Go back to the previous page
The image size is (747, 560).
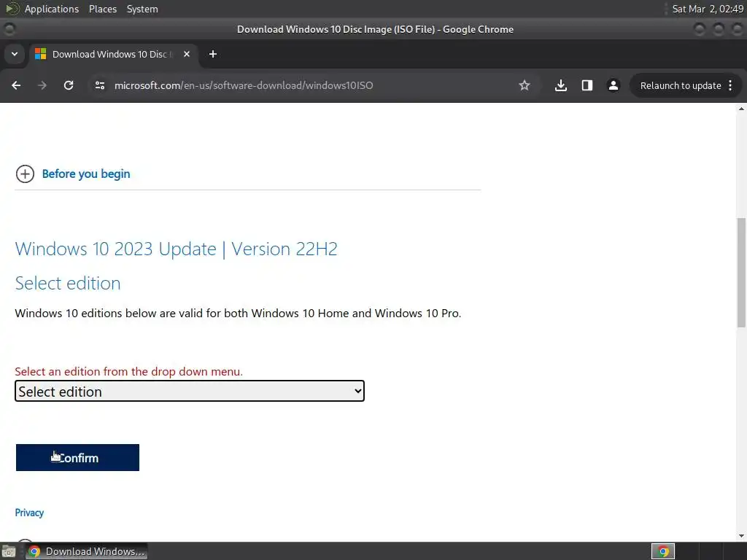point(16,85)
